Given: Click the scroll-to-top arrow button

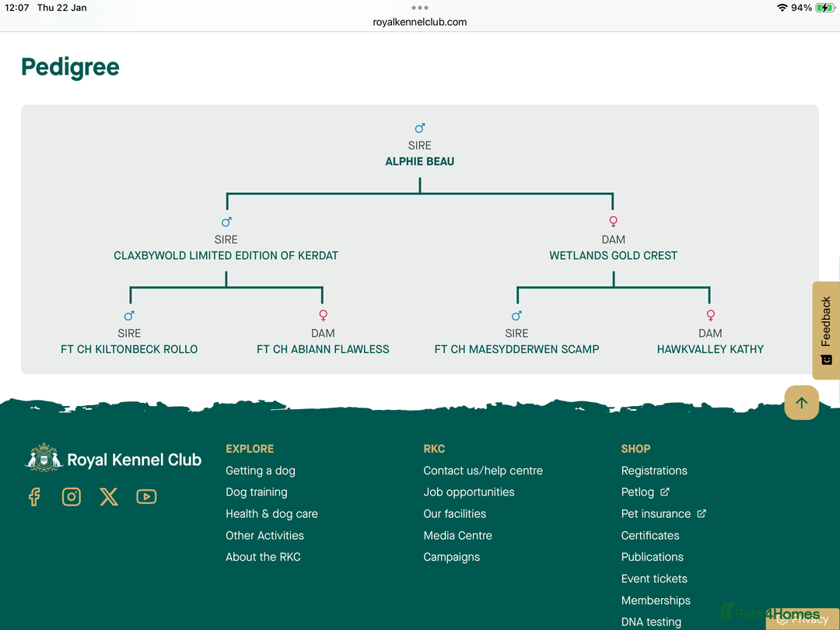Looking at the screenshot, I should click(x=801, y=403).
